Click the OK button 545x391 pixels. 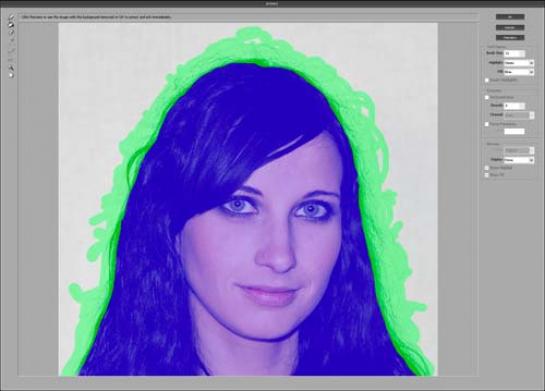[510, 17]
